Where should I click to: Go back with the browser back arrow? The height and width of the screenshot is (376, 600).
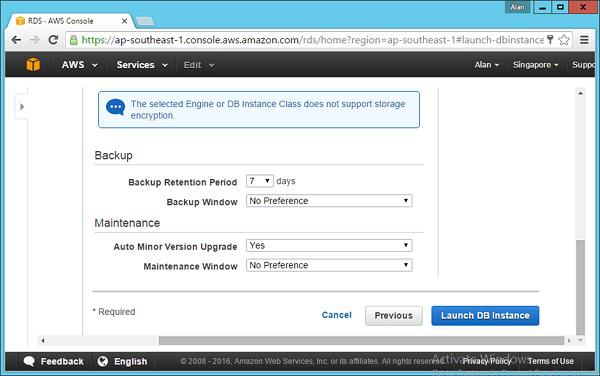16,40
